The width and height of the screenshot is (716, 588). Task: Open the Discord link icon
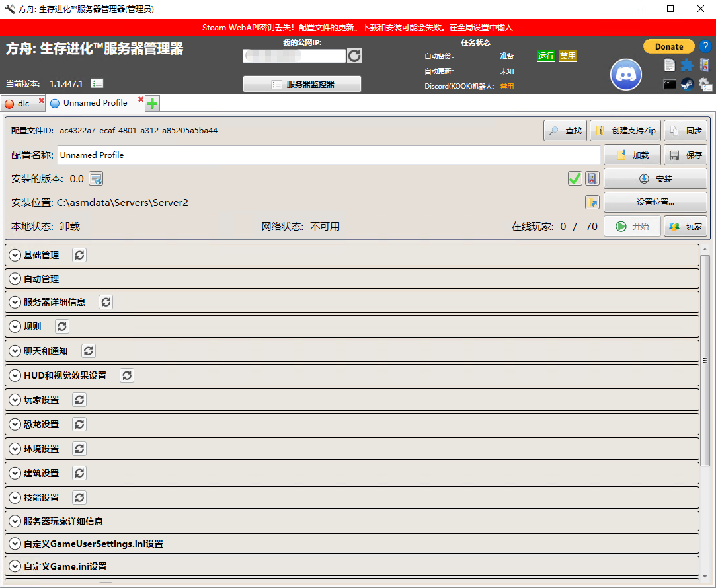click(625, 75)
